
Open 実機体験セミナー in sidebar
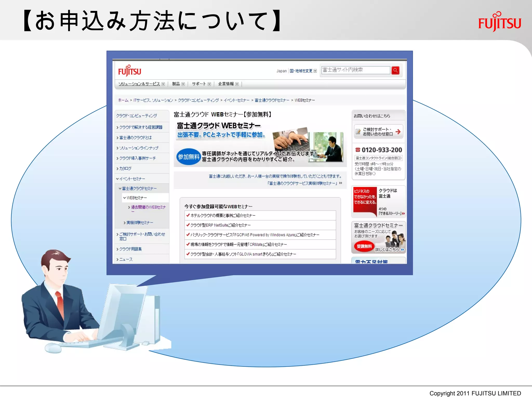140,223
